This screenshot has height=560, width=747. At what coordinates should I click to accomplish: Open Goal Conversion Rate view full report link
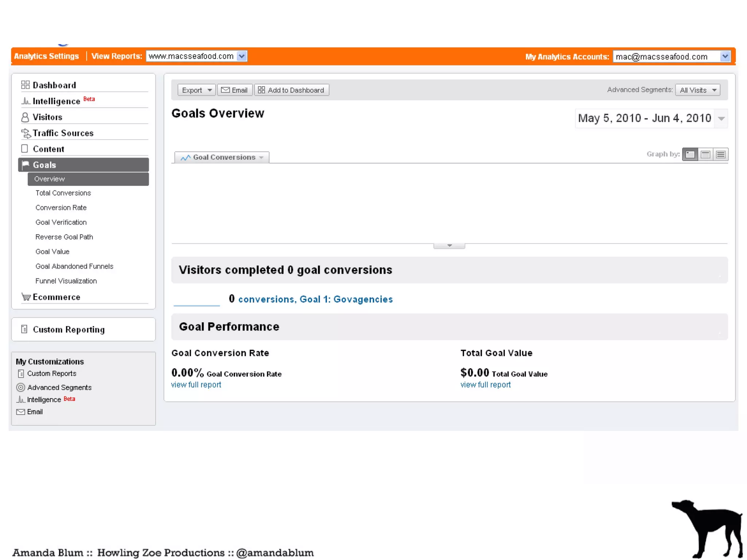196,385
